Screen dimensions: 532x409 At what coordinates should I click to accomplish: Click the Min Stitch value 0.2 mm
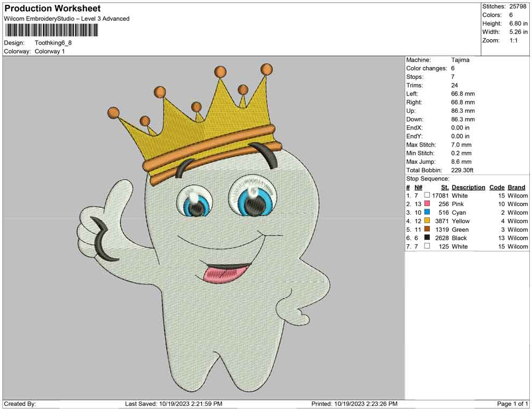coord(461,153)
